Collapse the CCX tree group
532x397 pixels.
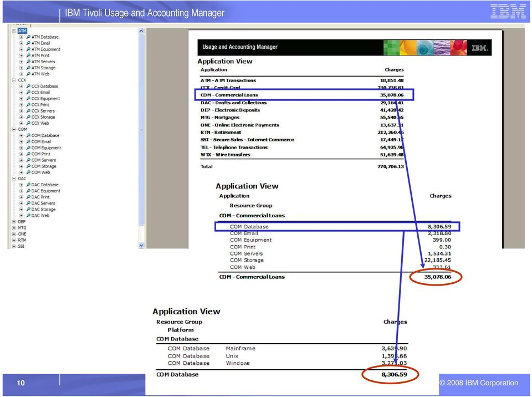pyautogui.click(x=14, y=80)
